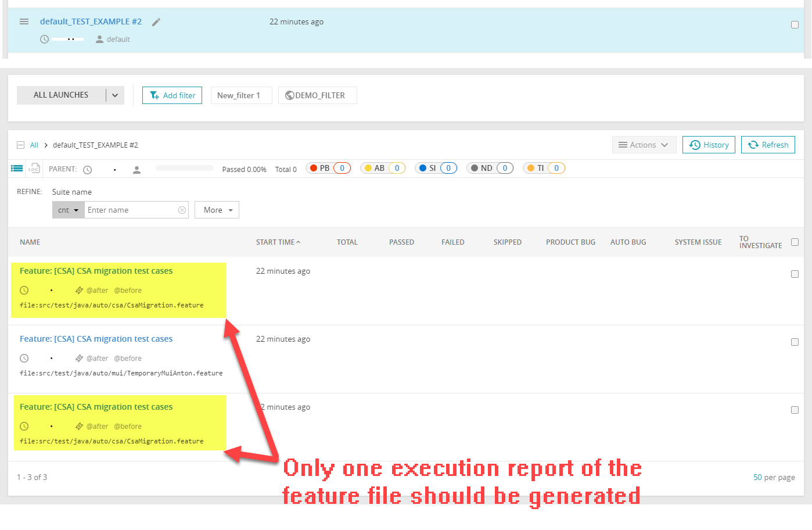Check the TO INVESTIGATE header checkbox

795,242
